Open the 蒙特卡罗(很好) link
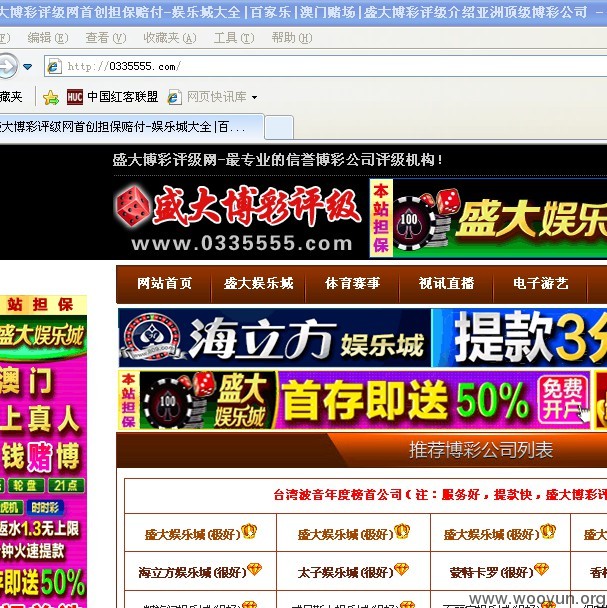 491,572
